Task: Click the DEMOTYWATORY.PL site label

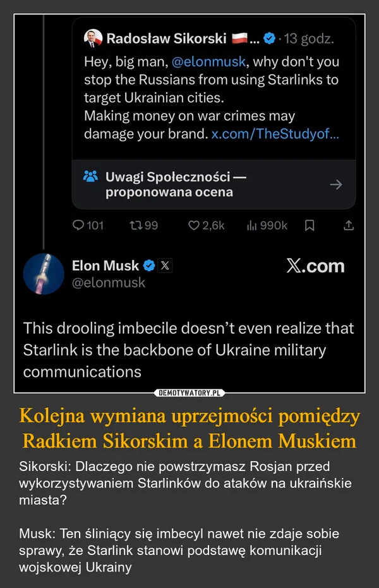Action: click(x=189, y=393)
